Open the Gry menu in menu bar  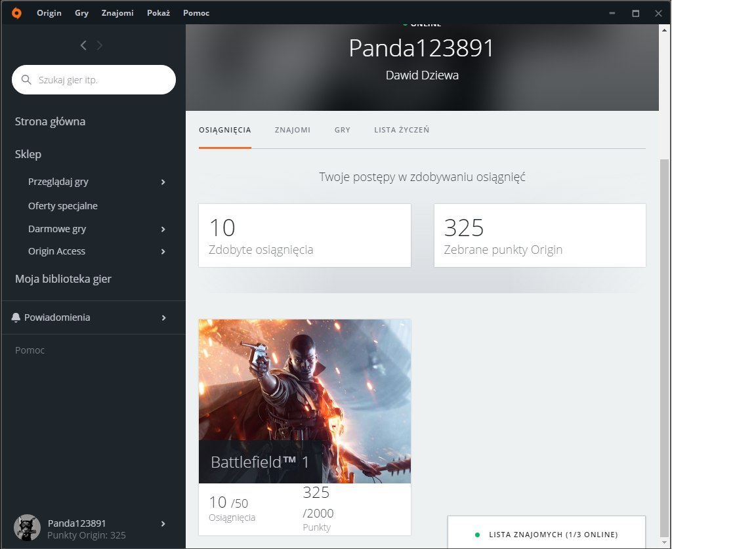click(81, 13)
